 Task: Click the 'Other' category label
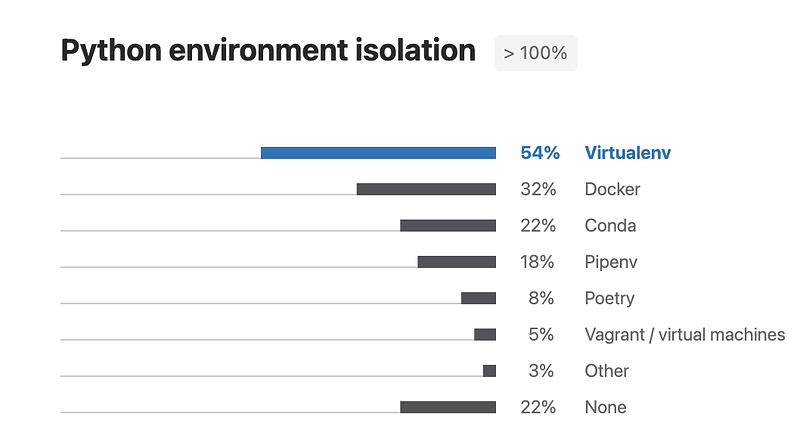[x=607, y=371]
